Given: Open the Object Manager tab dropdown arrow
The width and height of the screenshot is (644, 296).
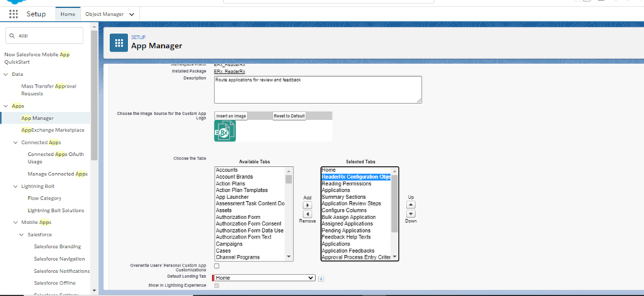Looking at the screenshot, I should point(132,14).
